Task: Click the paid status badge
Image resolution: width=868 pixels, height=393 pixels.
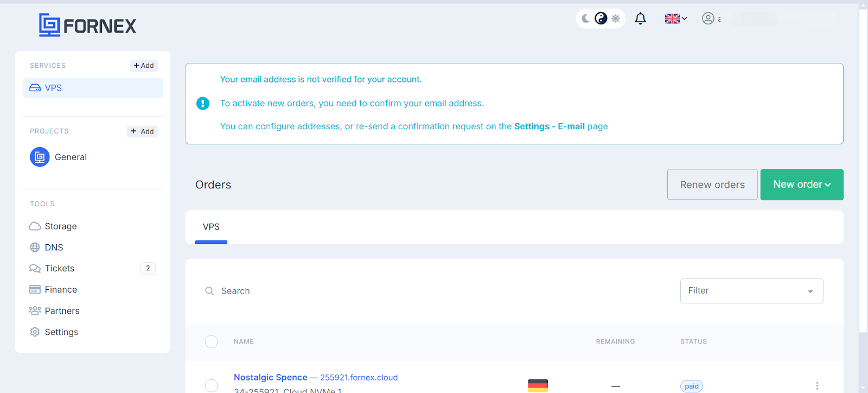Action: pos(692,386)
